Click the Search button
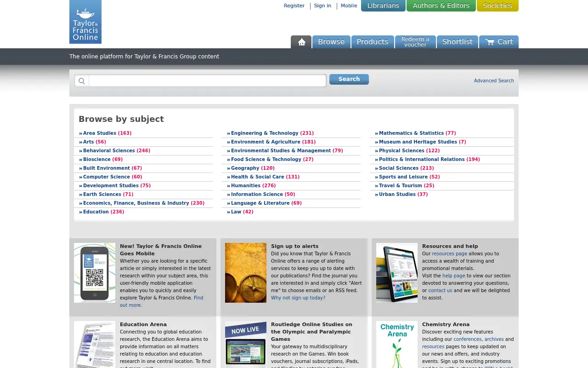This screenshot has width=588, height=368. coord(349,79)
